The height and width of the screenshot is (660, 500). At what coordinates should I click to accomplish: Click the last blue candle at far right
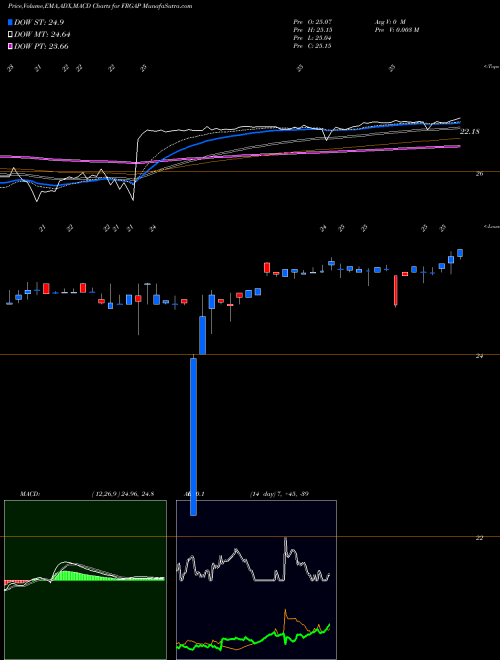(x=460, y=253)
